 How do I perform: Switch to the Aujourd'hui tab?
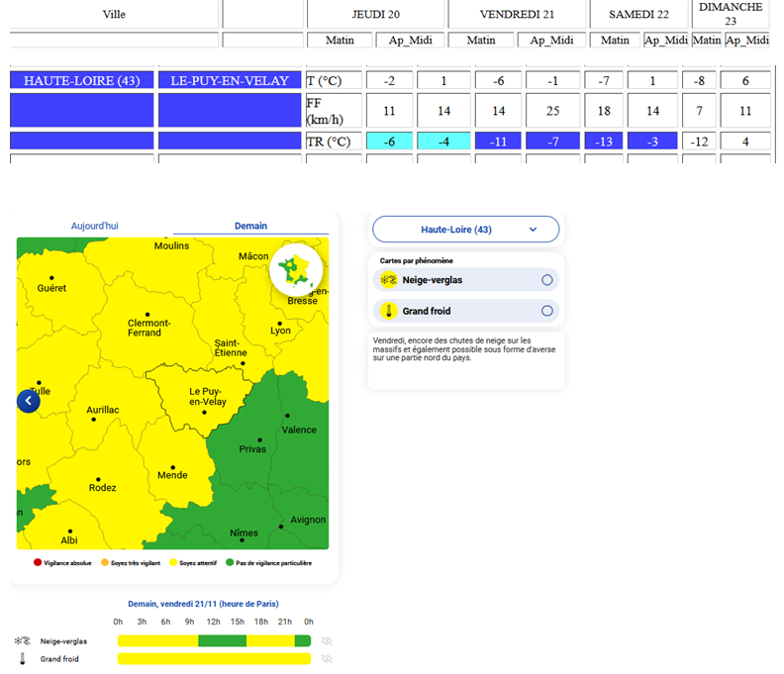(x=95, y=226)
